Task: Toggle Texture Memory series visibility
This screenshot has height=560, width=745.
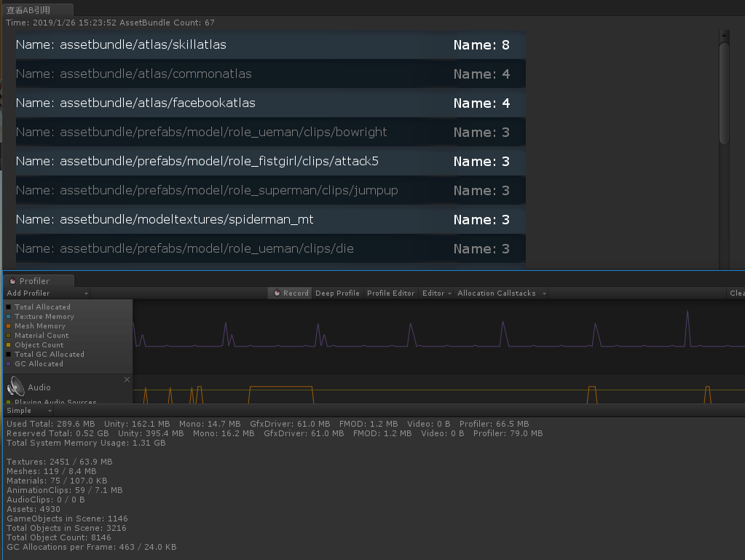Action: click(9, 317)
